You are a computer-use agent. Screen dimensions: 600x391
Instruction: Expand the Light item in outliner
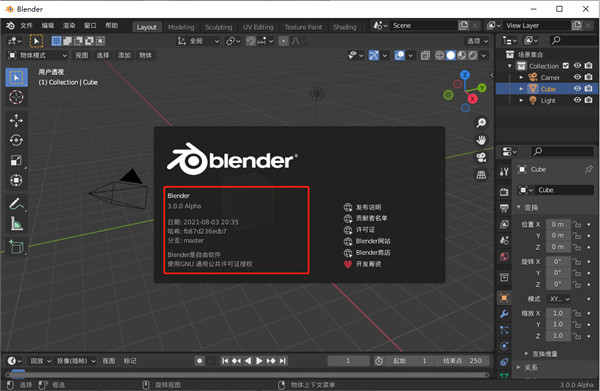coord(521,100)
